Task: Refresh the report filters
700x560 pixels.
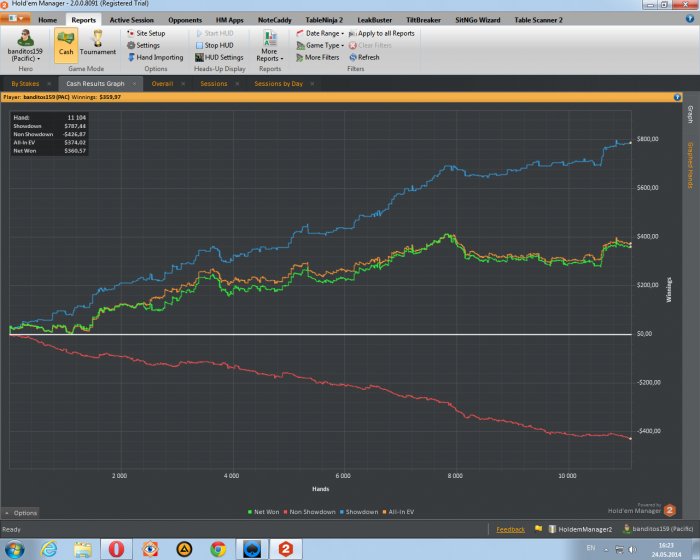Action: (x=363, y=57)
